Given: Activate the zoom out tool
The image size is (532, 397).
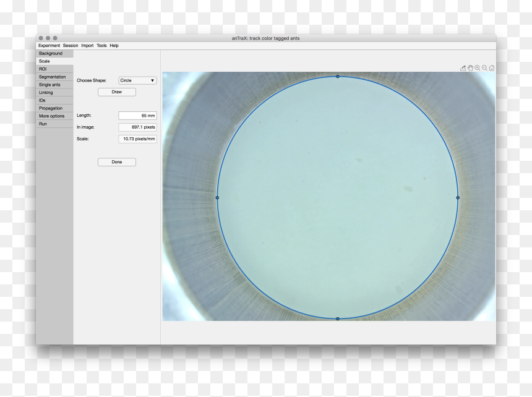Looking at the screenshot, I should [x=484, y=68].
